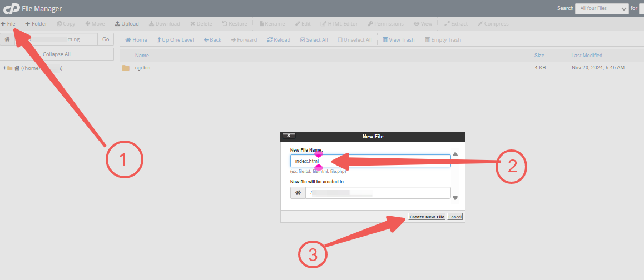Click the creation path input field
644x280 pixels.
point(378,193)
